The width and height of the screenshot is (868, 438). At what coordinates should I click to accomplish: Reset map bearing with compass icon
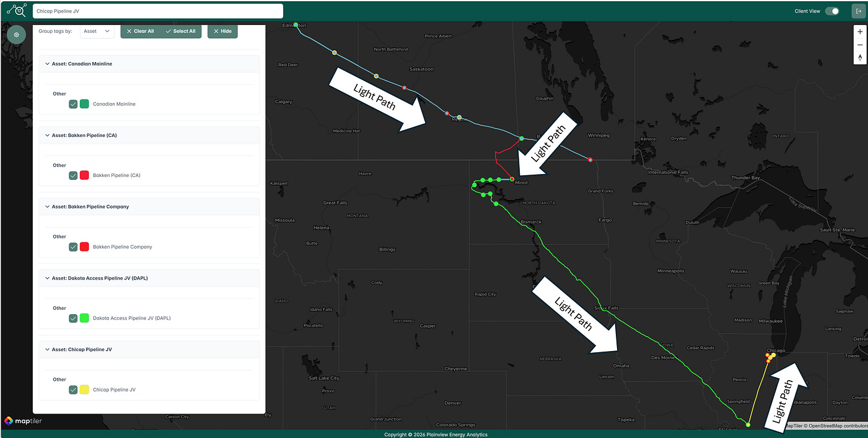click(x=860, y=57)
